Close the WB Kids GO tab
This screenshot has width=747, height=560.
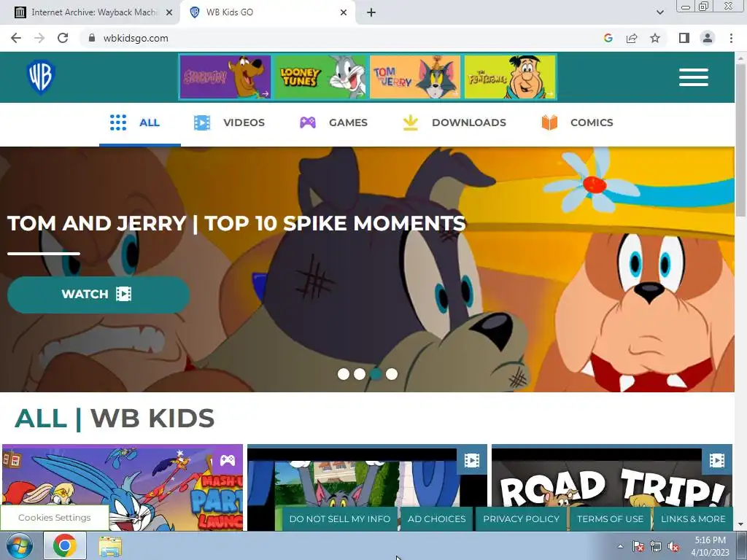point(344,13)
